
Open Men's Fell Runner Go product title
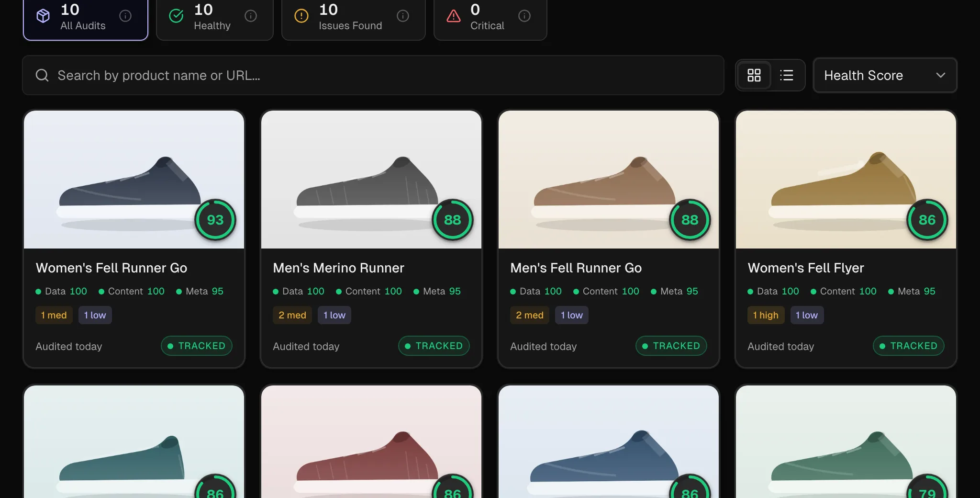point(576,268)
